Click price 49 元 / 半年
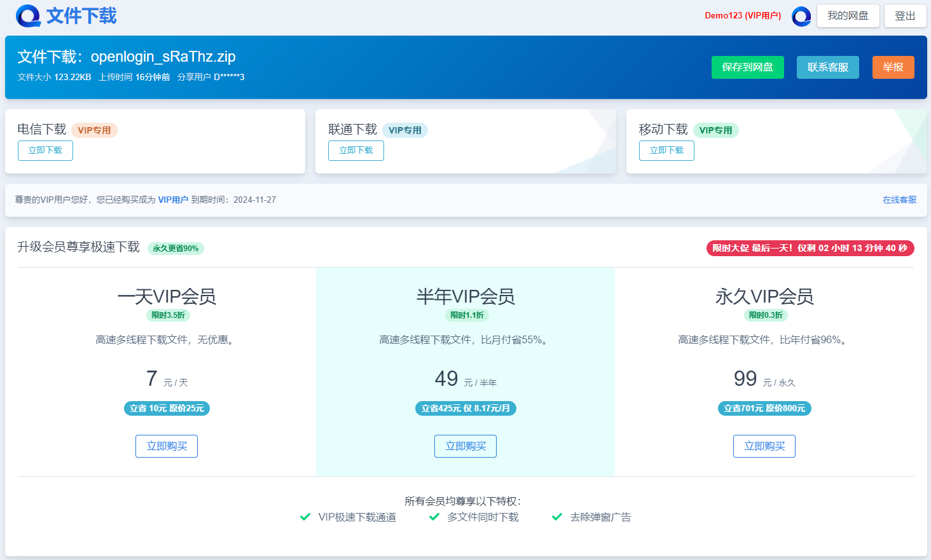The height and width of the screenshot is (560, 931). pos(465,379)
